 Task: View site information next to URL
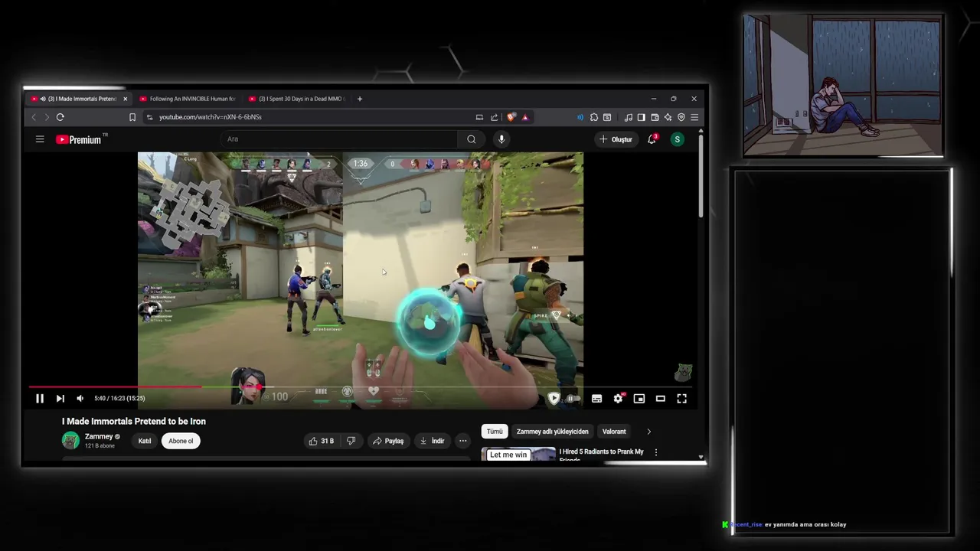(149, 117)
